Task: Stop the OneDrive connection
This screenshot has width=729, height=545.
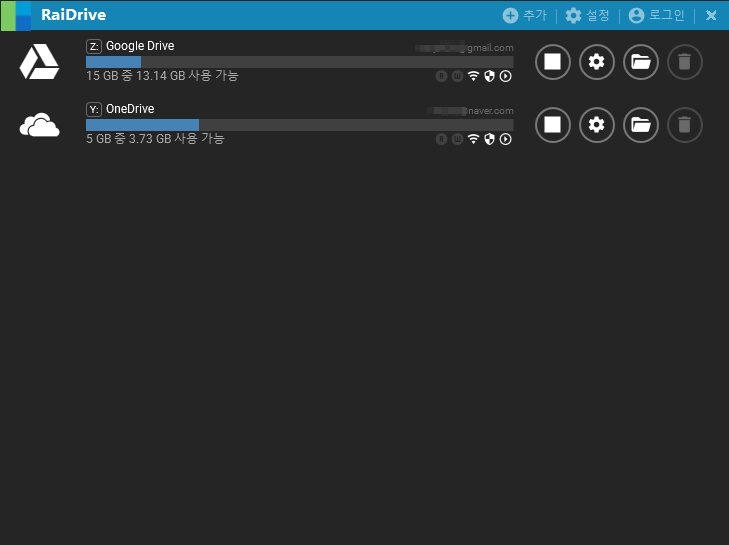Action: coord(552,125)
